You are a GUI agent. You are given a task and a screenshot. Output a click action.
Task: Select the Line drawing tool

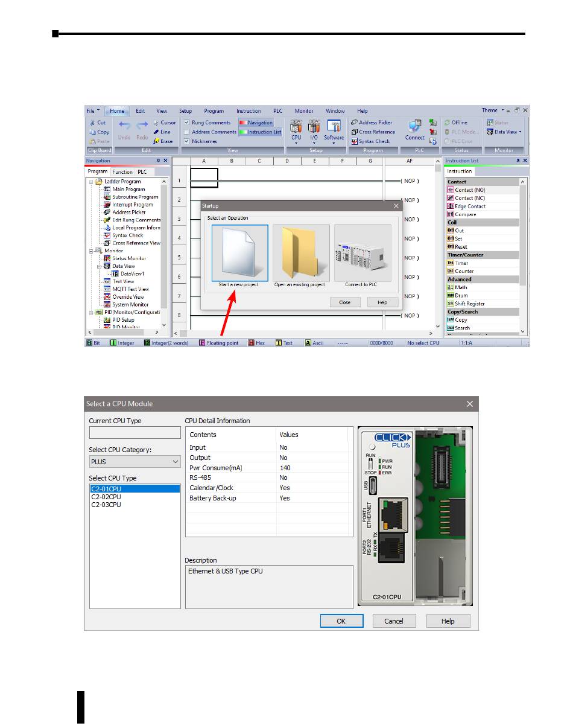(162, 132)
